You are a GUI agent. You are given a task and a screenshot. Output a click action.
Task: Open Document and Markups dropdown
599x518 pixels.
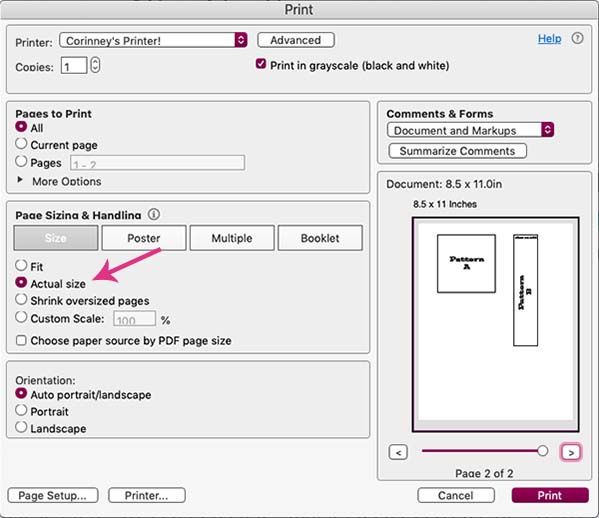point(470,130)
